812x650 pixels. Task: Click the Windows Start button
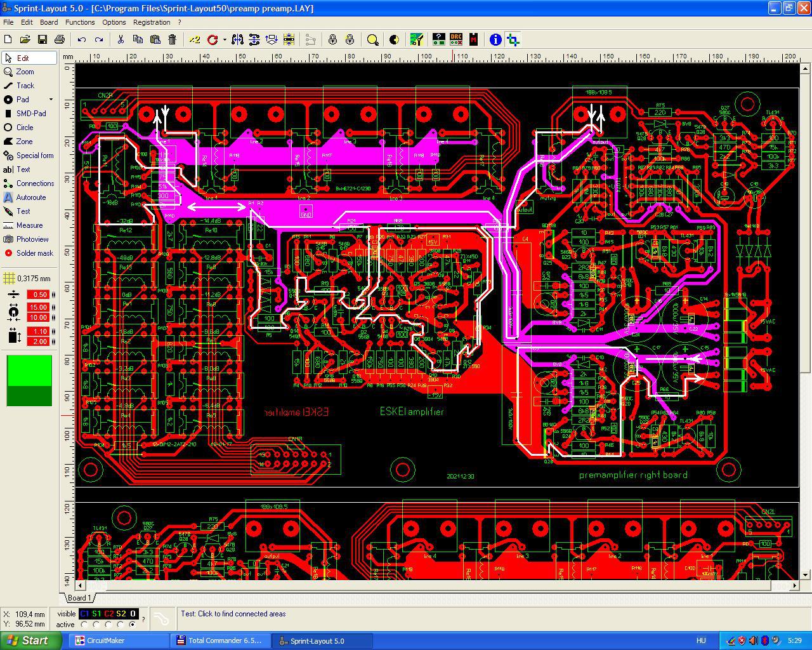tap(31, 640)
